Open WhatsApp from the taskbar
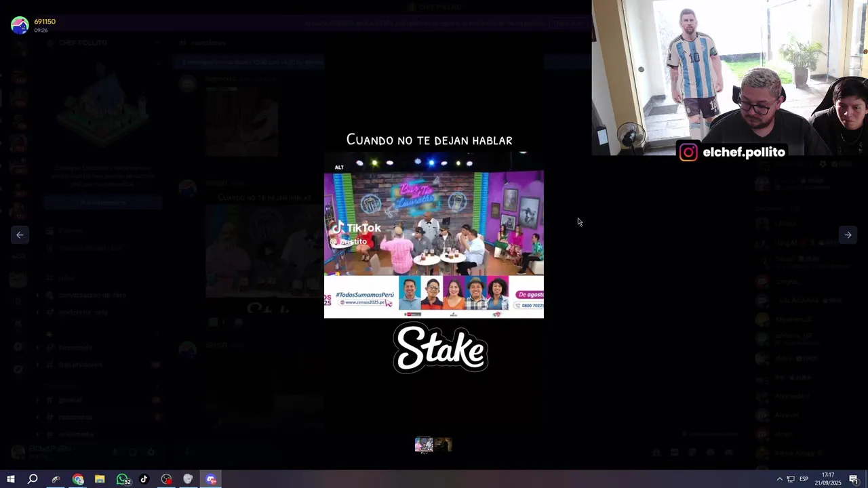Screen dimensions: 868x488 (123, 479)
